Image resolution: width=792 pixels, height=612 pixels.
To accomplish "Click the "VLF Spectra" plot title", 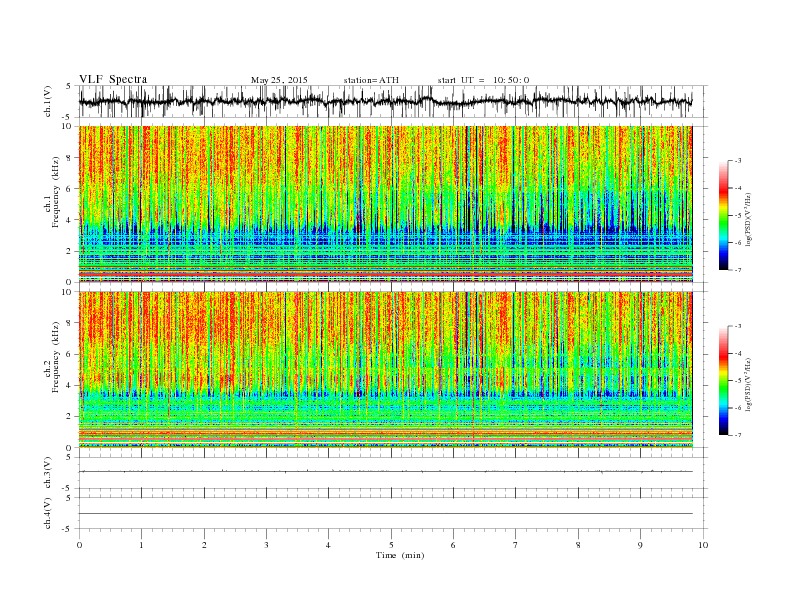I will pos(113,79).
